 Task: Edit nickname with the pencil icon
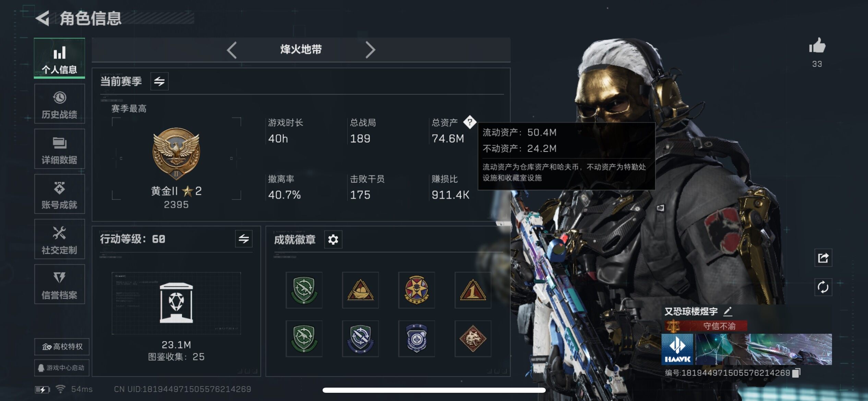click(727, 311)
